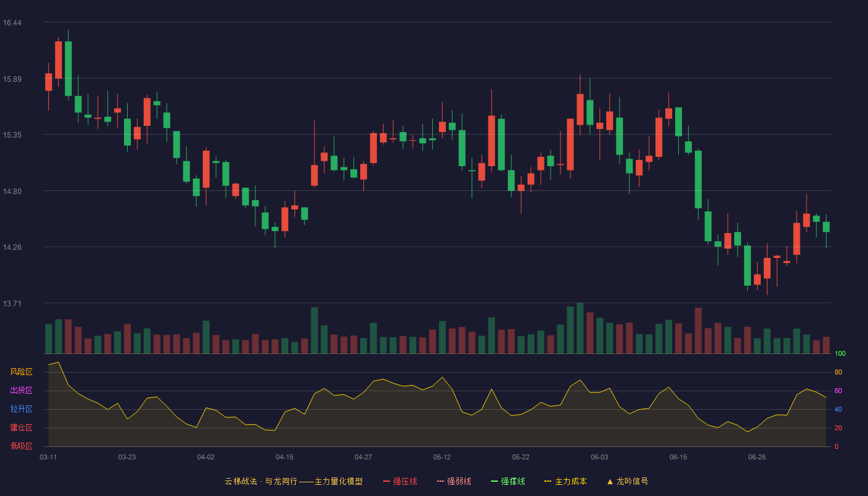Click the 06-15 date label
Screen dimensions: 868x496
pos(678,457)
